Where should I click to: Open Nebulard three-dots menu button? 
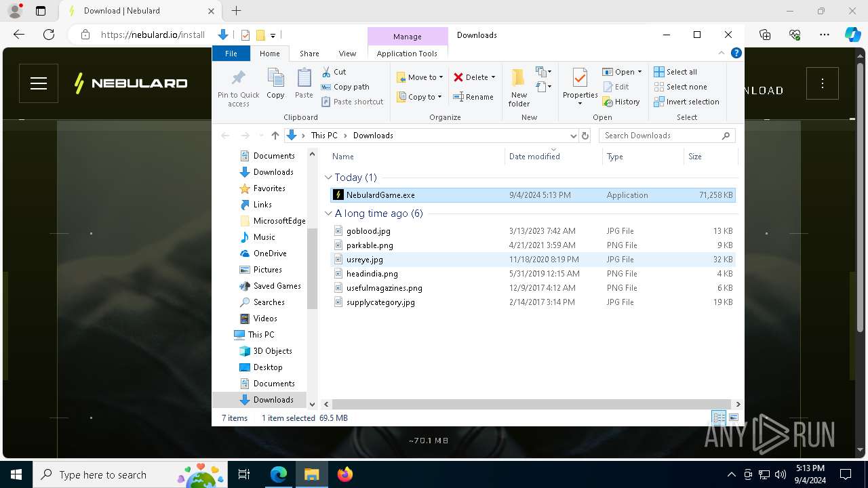click(823, 83)
